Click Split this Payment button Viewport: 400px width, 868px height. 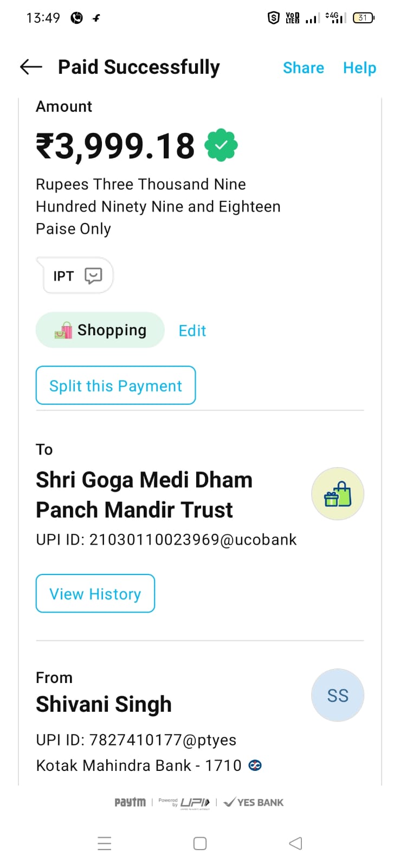click(115, 386)
